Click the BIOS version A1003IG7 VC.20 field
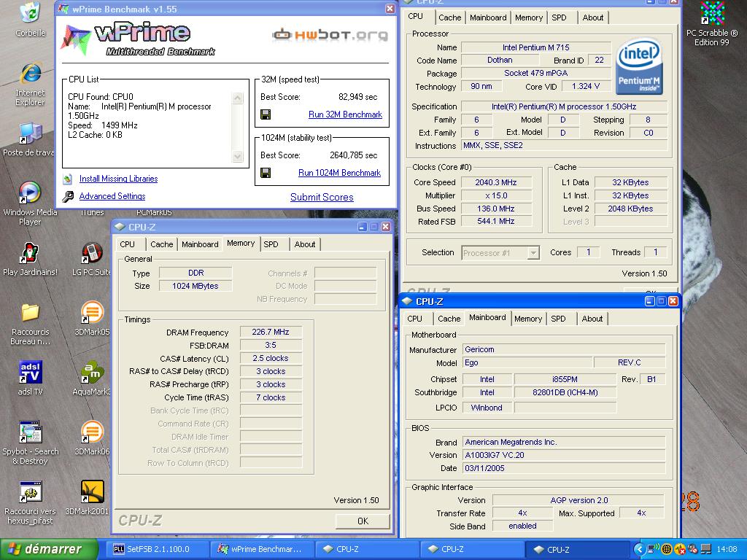The height and width of the screenshot is (560, 747). pos(564,455)
